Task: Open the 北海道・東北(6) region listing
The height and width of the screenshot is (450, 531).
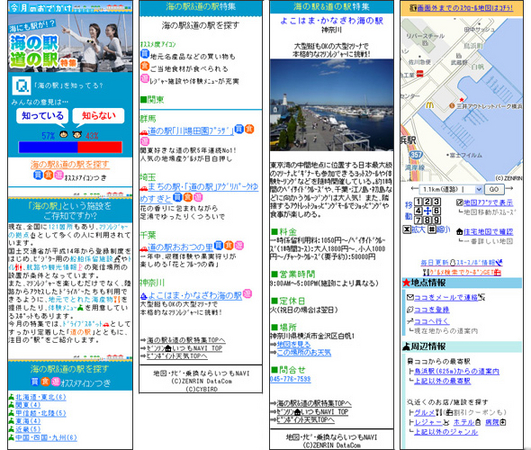Action: click(41, 397)
